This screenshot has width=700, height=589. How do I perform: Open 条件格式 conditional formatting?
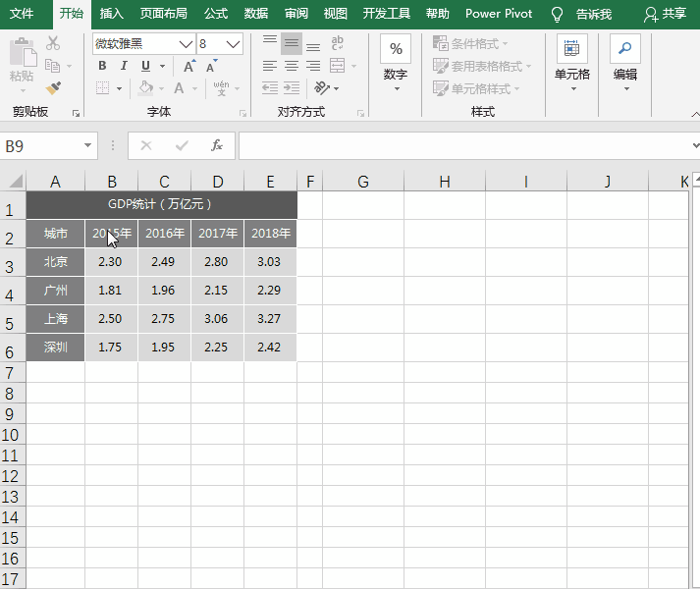[470, 43]
